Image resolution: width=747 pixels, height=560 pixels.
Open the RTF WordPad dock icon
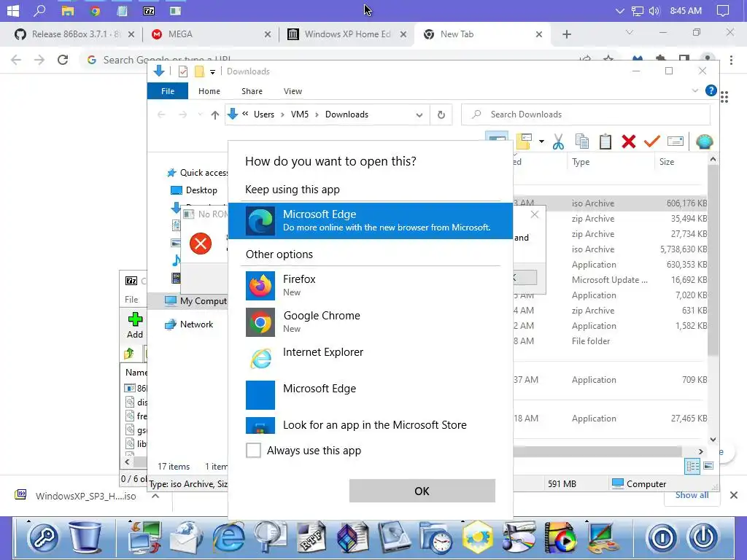tap(311, 537)
